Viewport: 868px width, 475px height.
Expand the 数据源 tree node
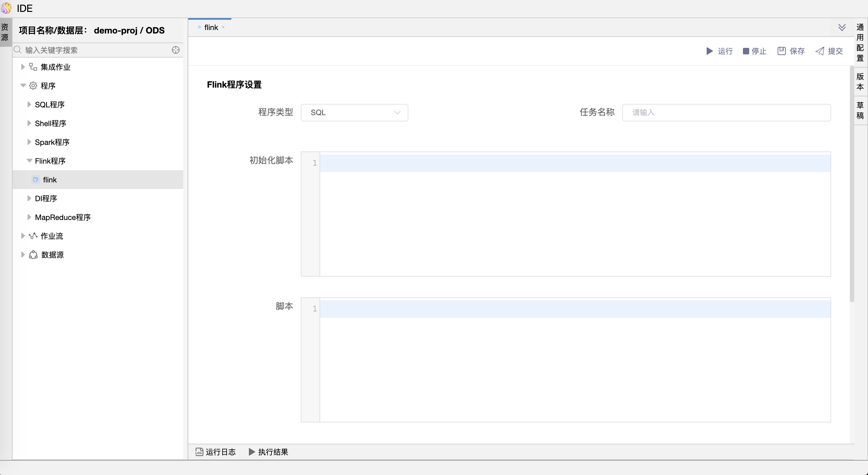pos(23,254)
